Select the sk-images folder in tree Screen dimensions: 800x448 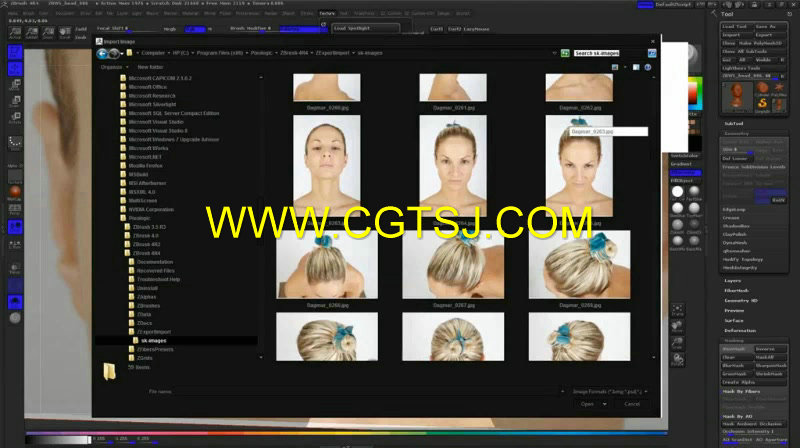pos(154,340)
